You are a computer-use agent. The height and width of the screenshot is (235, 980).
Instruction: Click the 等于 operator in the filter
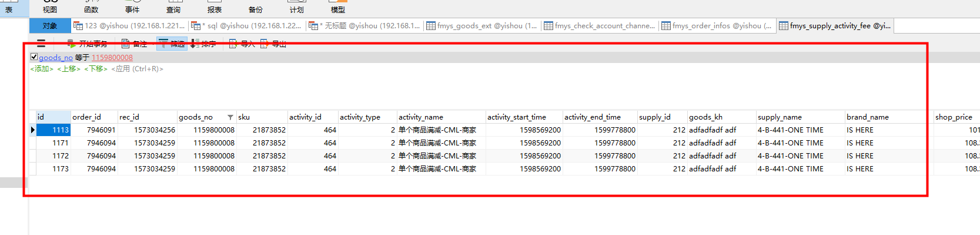(x=82, y=58)
